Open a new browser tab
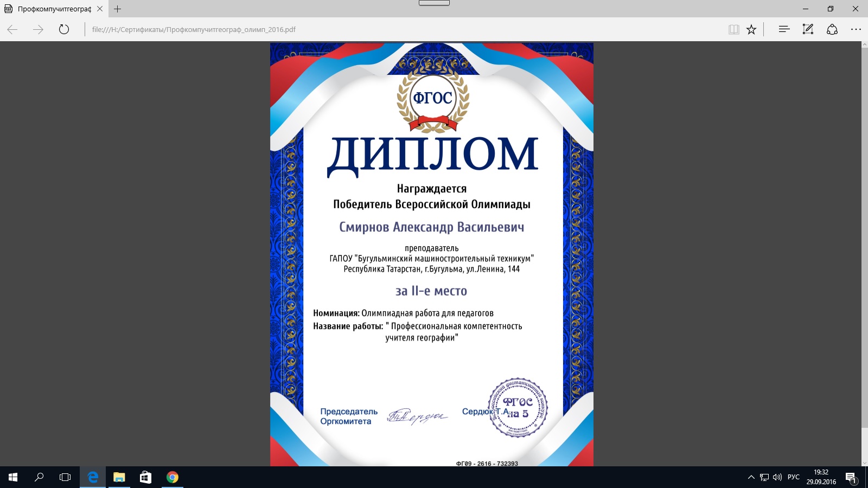Viewport: 868px width, 488px height. click(118, 9)
